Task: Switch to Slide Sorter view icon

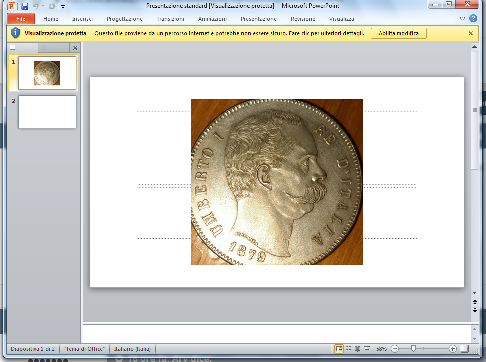Action: [x=348, y=349]
